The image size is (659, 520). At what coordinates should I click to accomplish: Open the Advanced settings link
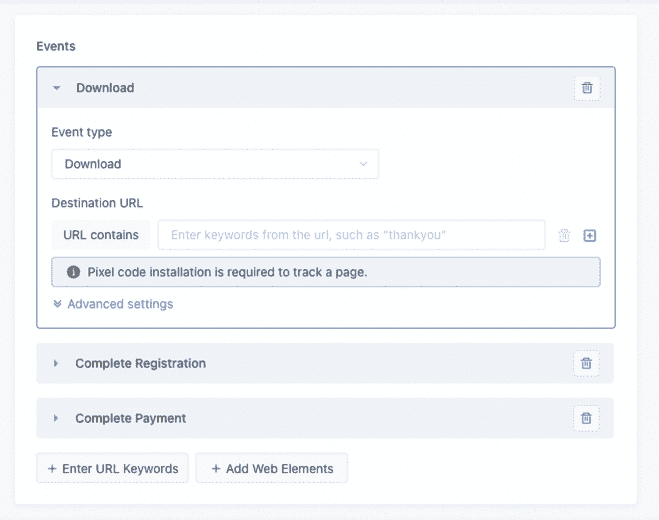120,304
